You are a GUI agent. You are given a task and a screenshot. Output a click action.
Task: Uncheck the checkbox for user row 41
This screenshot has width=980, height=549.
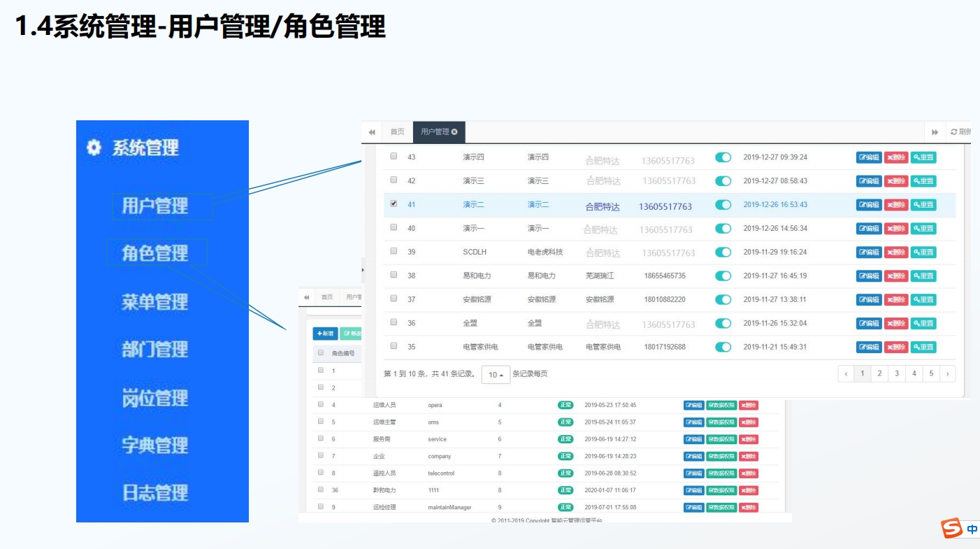coord(394,204)
